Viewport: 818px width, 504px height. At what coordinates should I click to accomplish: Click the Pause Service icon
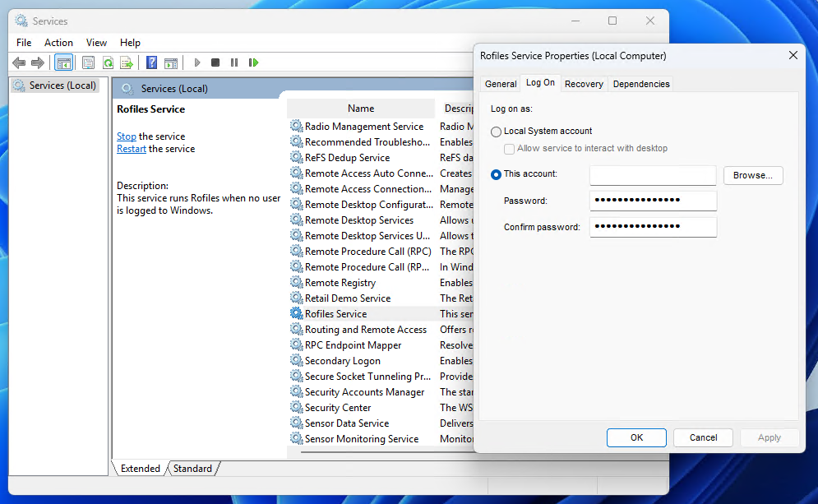[234, 62]
